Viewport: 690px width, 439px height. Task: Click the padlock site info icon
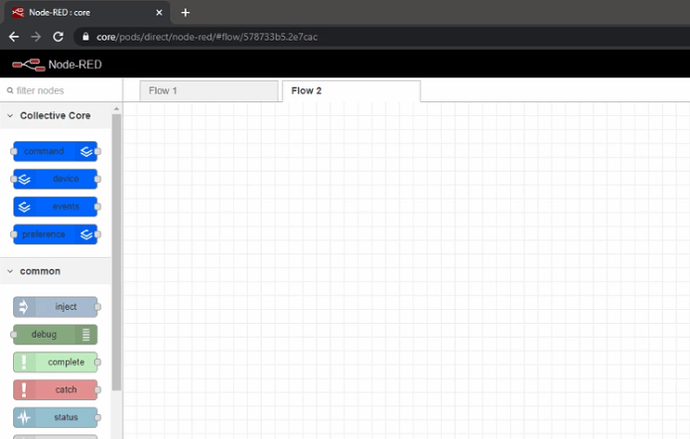click(x=86, y=37)
